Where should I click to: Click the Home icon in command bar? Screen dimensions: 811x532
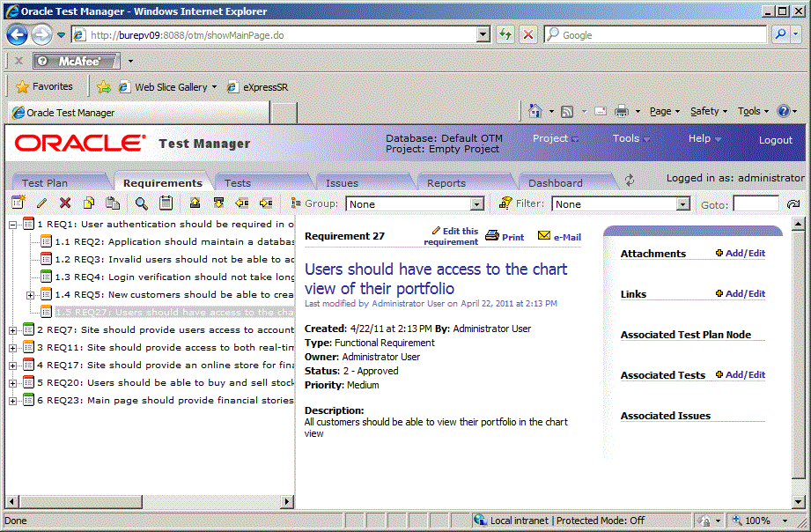[535, 111]
